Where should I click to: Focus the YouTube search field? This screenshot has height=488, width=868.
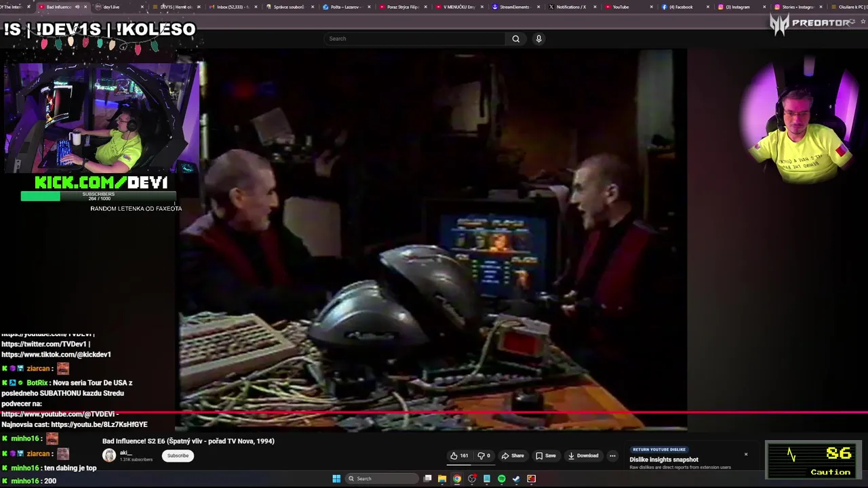(x=415, y=39)
